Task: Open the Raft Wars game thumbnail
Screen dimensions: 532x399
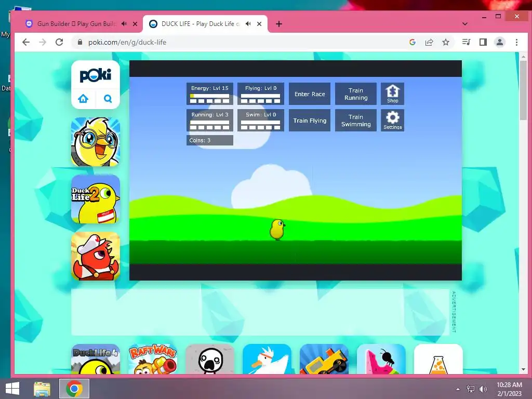Action: (x=153, y=359)
